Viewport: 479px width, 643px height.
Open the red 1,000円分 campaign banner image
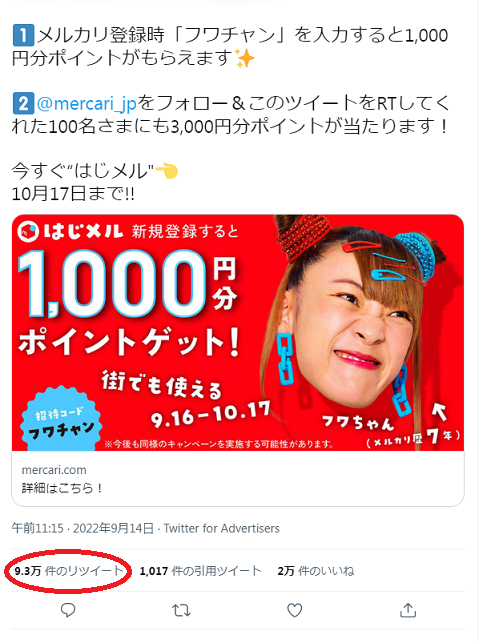tap(238, 333)
